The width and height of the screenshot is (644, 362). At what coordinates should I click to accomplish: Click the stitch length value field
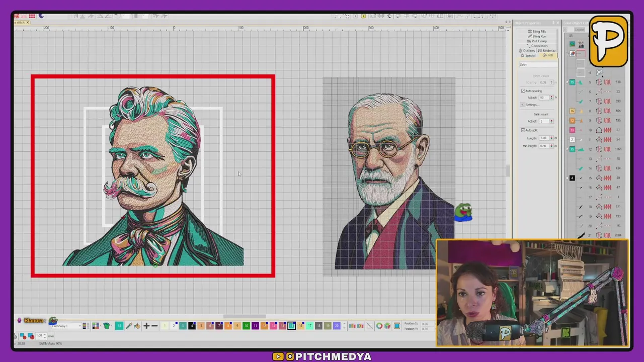pos(40,336)
